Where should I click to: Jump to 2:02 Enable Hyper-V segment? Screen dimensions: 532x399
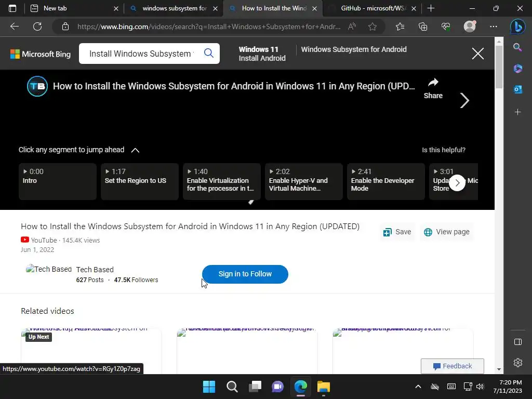point(304,181)
